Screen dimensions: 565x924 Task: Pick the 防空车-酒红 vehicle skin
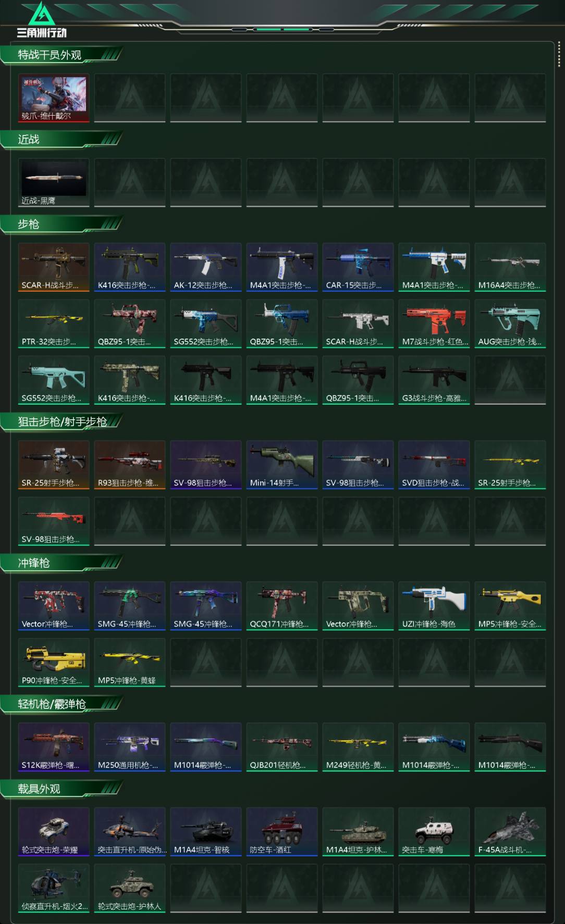point(282,832)
